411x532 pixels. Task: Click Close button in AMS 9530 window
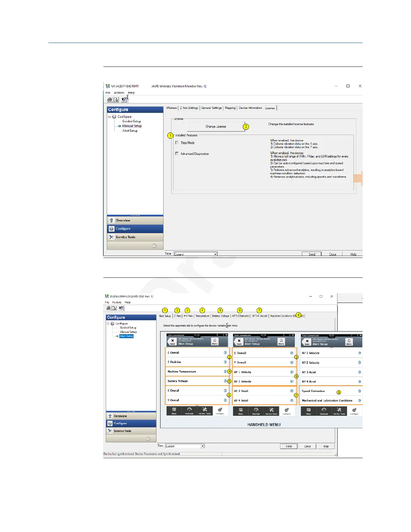[x=308, y=446]
